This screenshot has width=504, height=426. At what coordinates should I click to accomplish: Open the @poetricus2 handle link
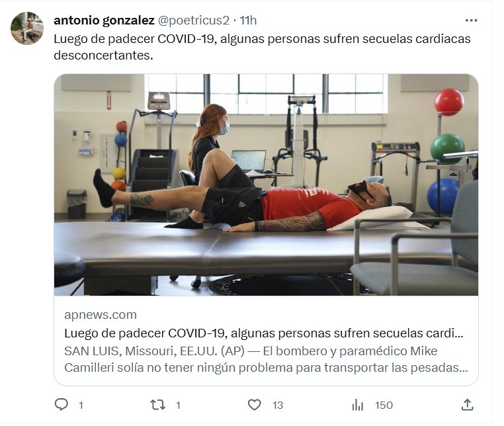[194, 21]
